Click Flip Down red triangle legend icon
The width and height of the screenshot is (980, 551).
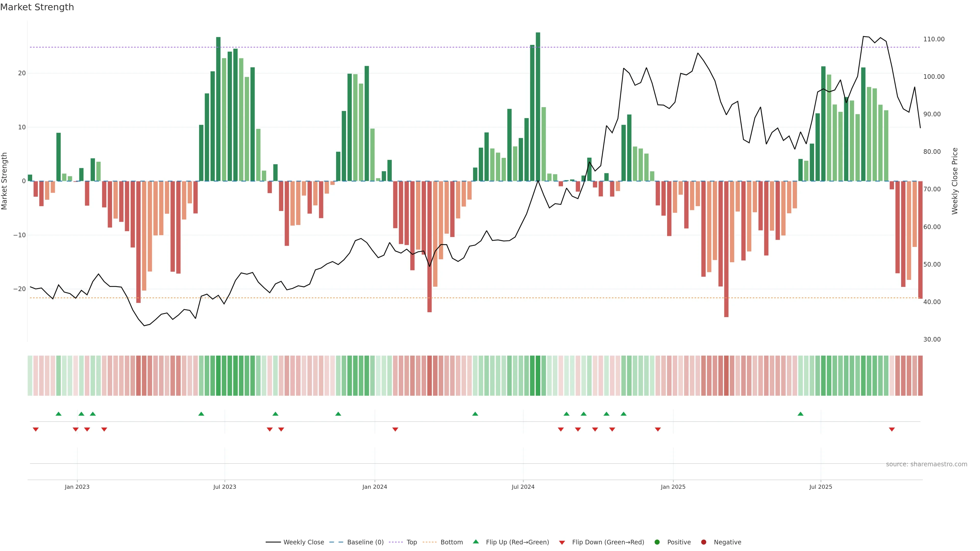(x=562, y=543)
